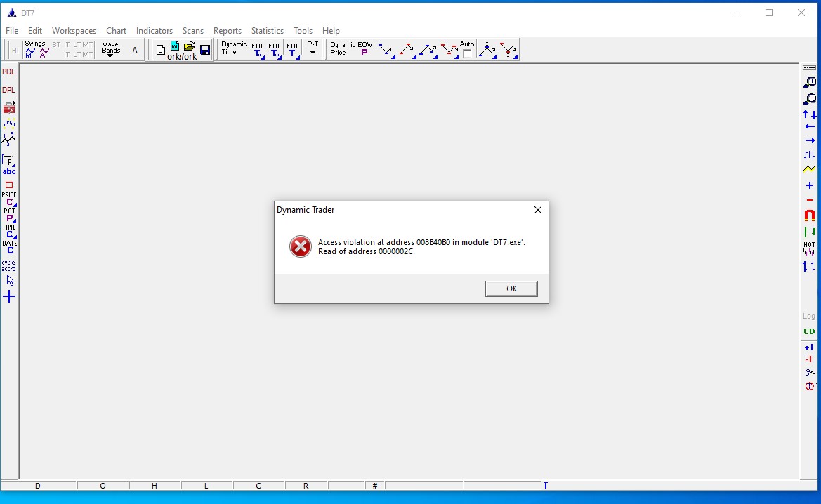Click the EOW P price icon
Viewport: 821px width, 504px height.
(364, 48)
